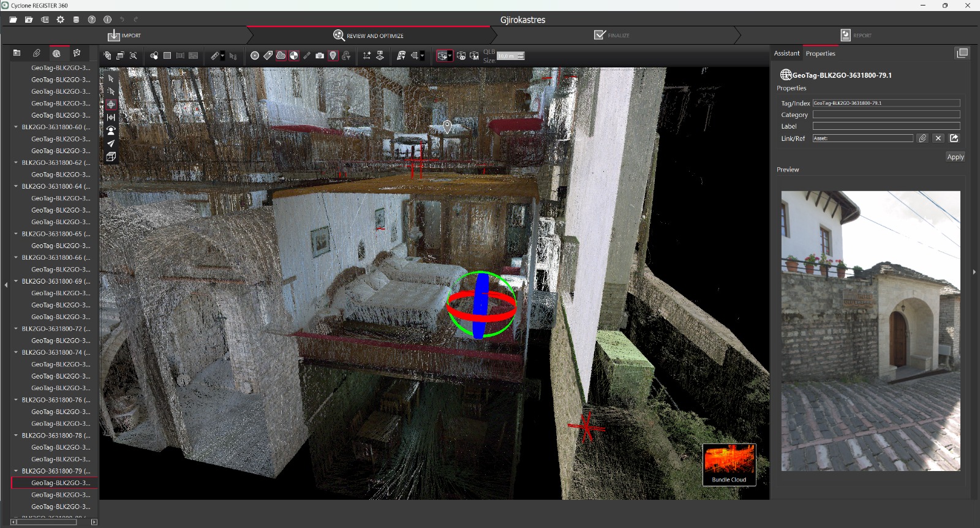Toggle the orbit navigation mode
Screen dimensions: 980x528
(x=111, y=104)
